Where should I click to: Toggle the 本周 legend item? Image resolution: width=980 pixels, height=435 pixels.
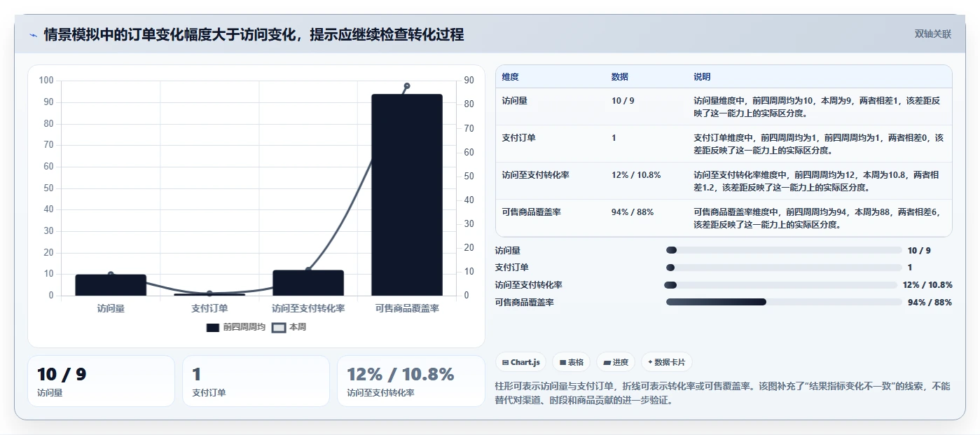coord(289,327)
